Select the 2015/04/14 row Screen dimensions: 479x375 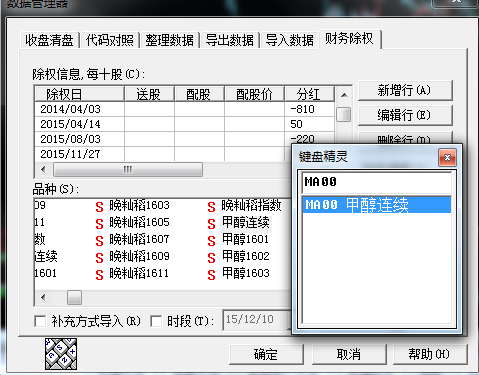[x=184, y=124]
